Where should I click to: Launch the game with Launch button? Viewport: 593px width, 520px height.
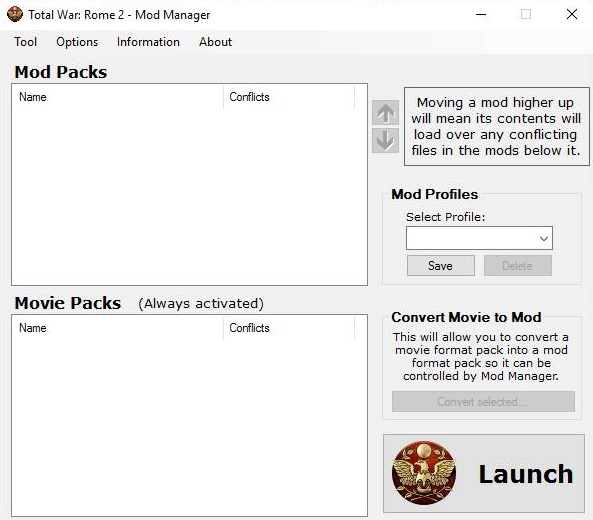tap(484, 473)
